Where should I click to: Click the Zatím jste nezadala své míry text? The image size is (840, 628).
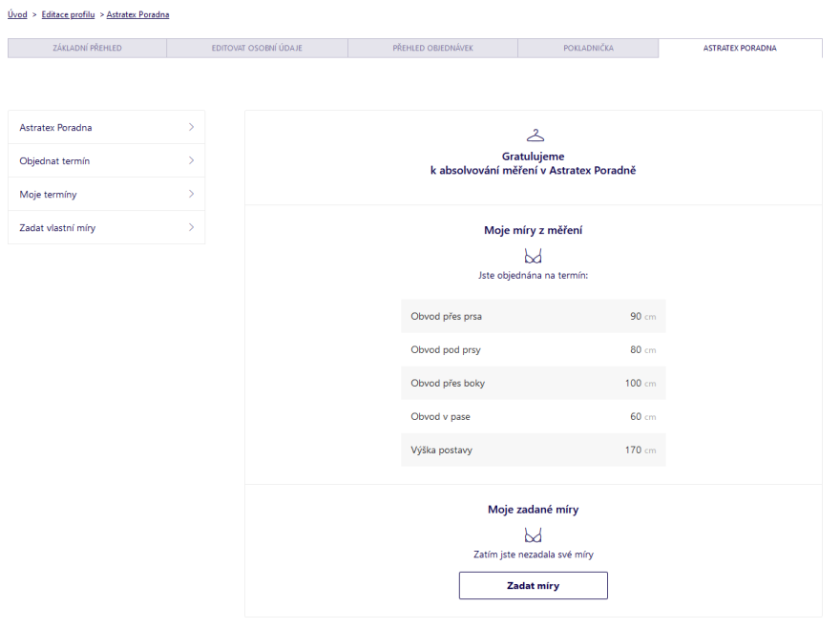tap(533, 555)
